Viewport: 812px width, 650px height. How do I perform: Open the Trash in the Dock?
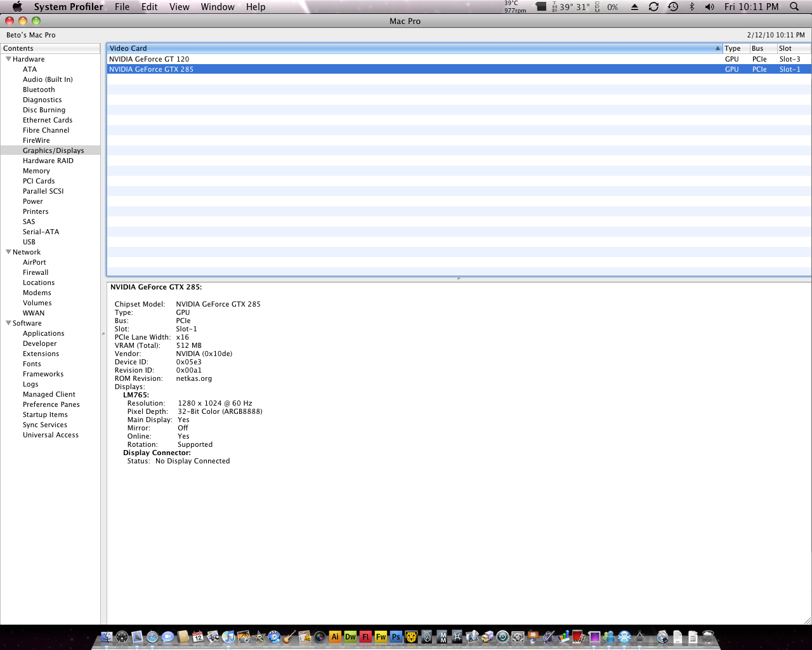point(707,637)
